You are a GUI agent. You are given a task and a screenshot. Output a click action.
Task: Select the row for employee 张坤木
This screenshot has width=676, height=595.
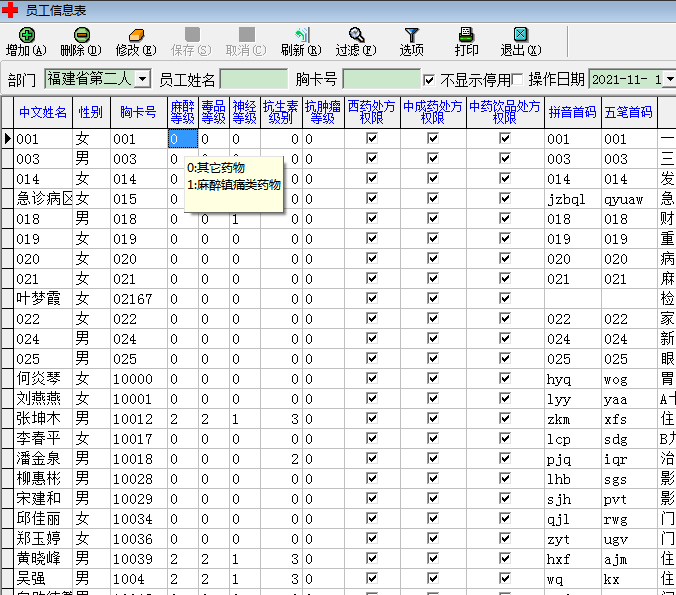[x=41, y=419]
